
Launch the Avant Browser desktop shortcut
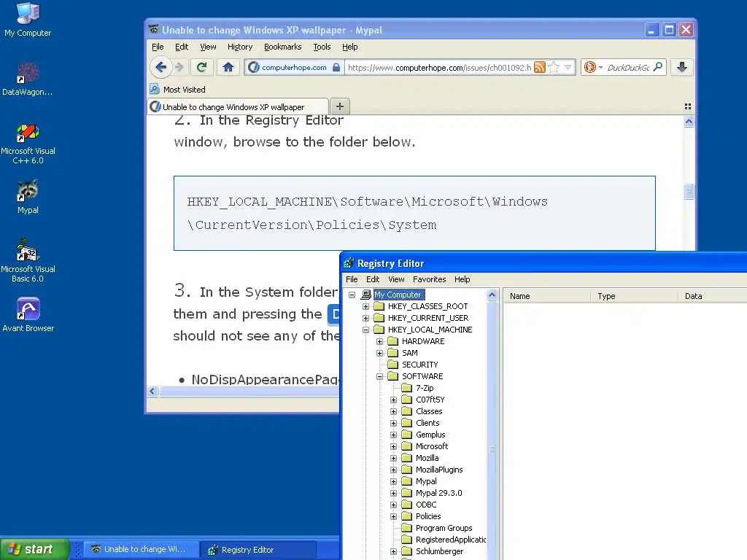pyautogui.click(x=28, y=314)
